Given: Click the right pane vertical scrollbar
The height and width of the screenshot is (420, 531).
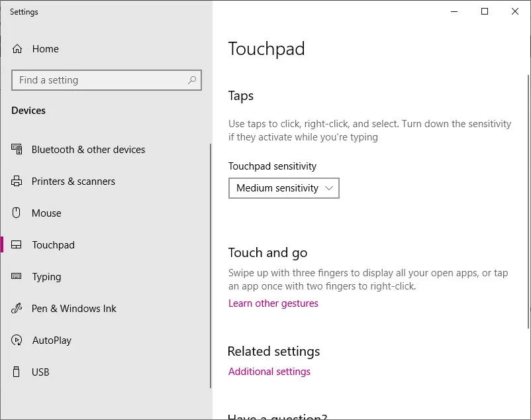Looking at the screenshot, I should (x=528, y=201).
